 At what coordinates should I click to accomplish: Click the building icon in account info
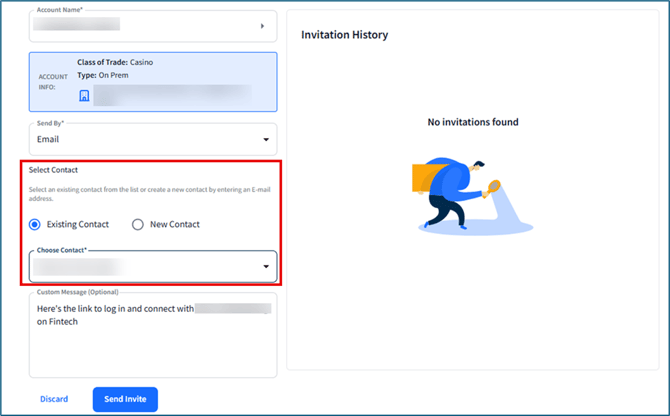[x=84, y=96]
